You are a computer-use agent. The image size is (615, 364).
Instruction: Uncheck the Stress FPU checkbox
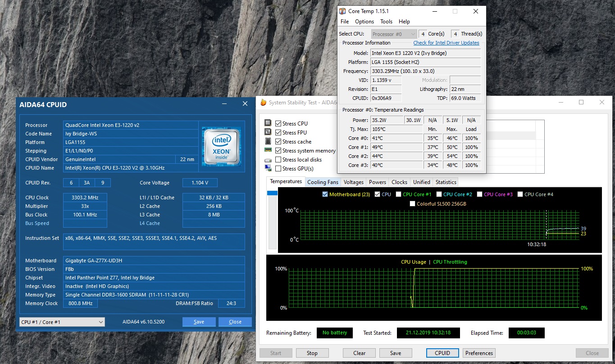[278, 133]
